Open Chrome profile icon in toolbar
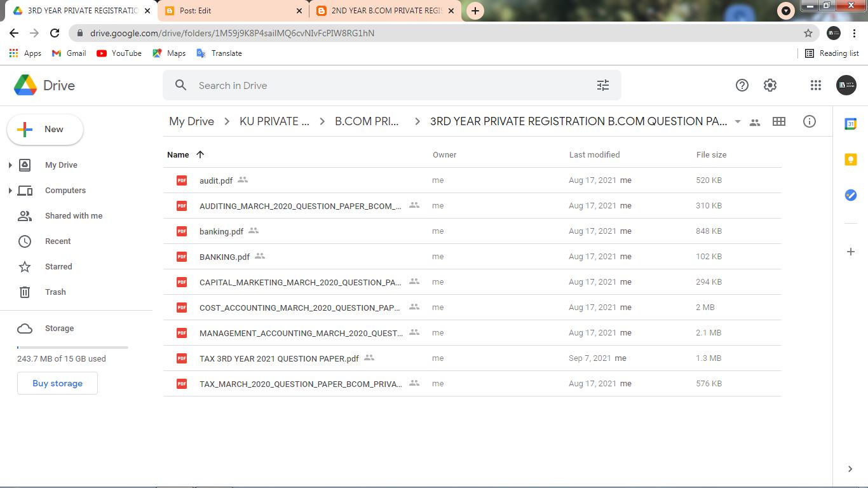Screen dimensions: 868x488 [x=834, y=33]
